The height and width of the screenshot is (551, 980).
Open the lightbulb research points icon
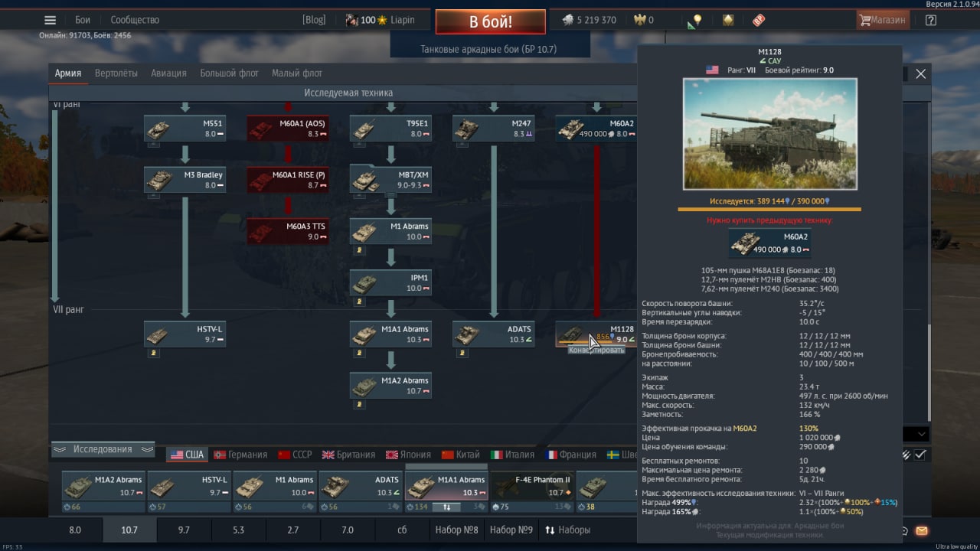pyautogui.click(x=696, y=21)
